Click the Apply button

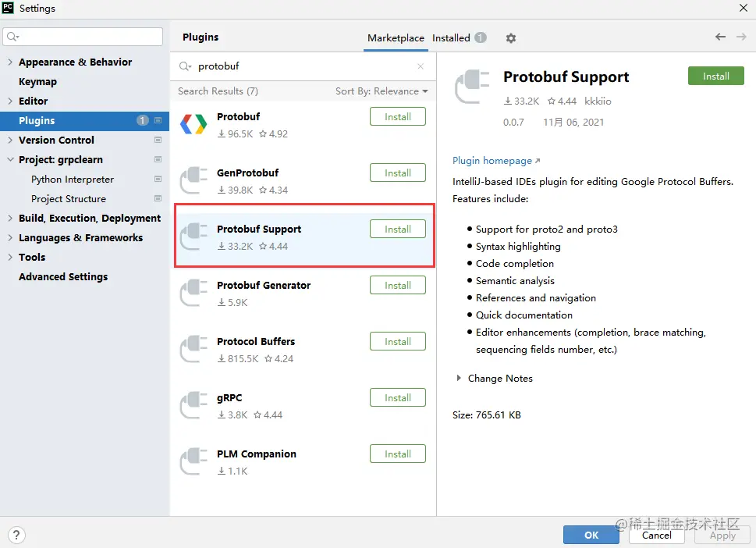(722, 535)
